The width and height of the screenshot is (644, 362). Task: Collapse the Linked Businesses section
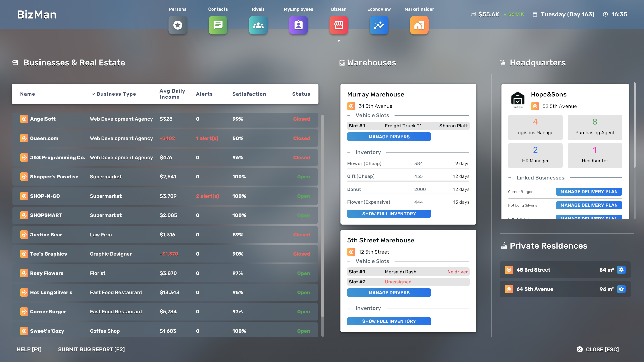[510, 178]
